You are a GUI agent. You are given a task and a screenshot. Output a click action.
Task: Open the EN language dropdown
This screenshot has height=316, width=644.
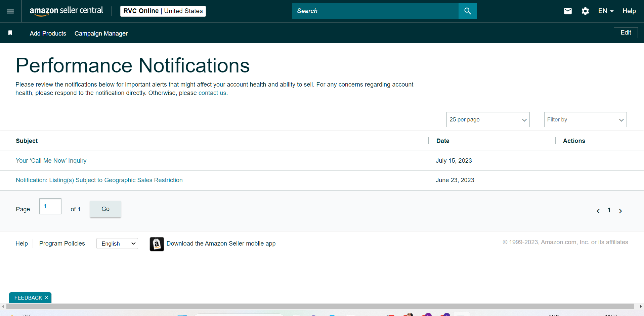[606, 11]
